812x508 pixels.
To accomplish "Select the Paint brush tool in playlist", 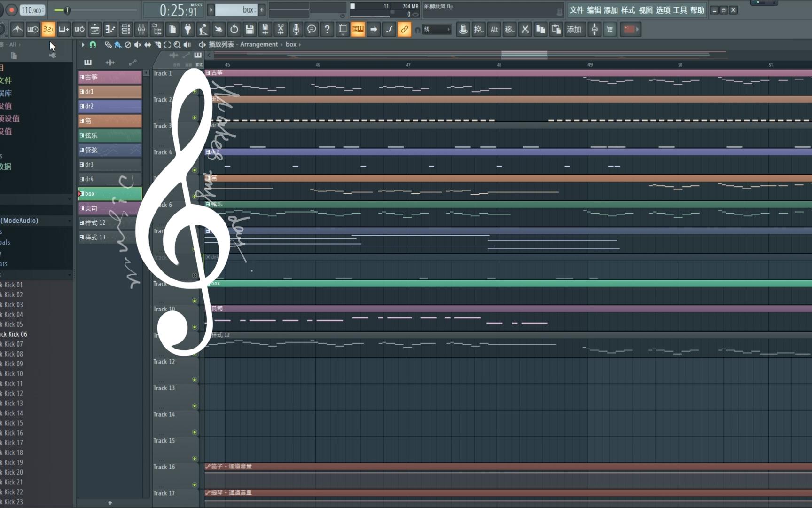I will [118, 45].
